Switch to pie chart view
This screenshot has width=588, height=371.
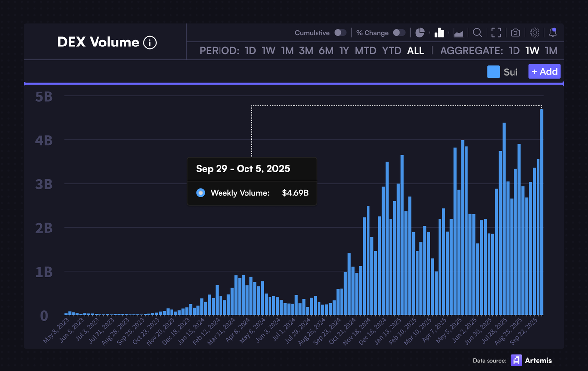tap(420, 33)
